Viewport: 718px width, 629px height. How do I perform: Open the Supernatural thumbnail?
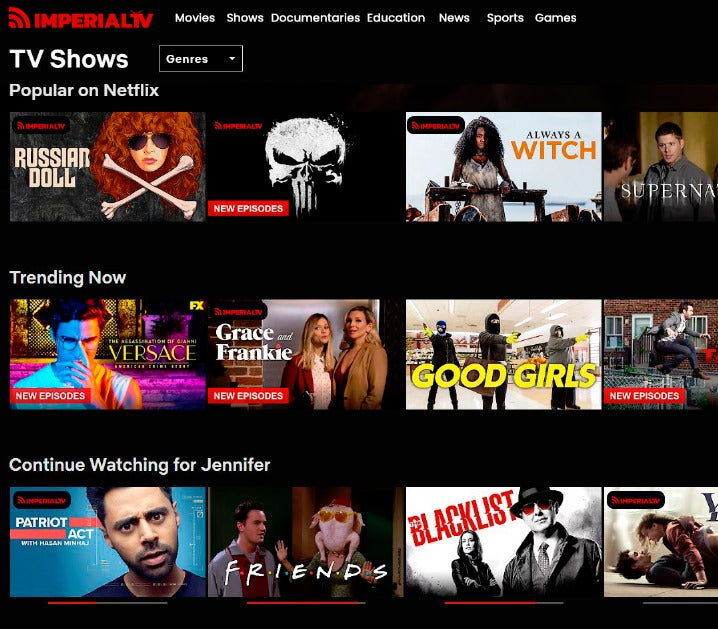[x=661, y=167]
